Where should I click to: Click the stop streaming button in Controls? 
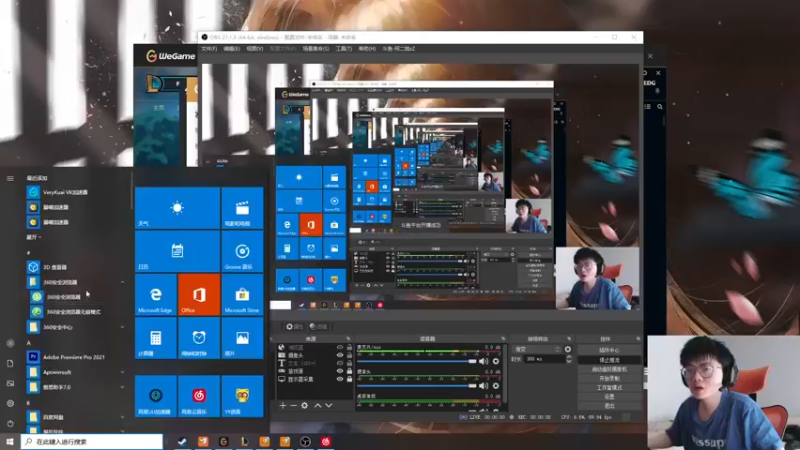609,360
